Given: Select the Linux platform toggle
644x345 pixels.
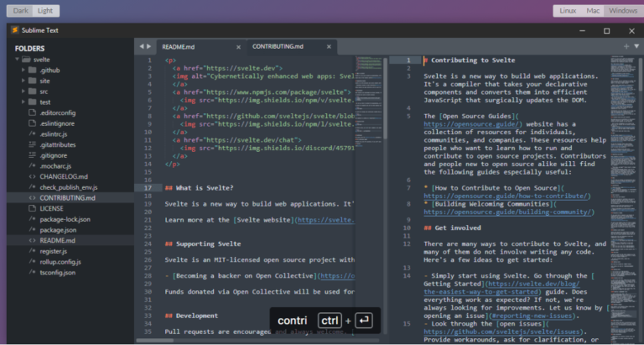Looking at the screenshot, I should (x=567, y=10).
